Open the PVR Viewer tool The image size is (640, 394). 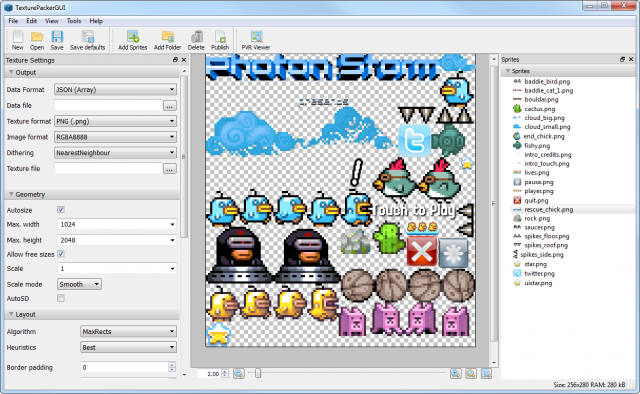pyautogui.click(x=256, y=40)
